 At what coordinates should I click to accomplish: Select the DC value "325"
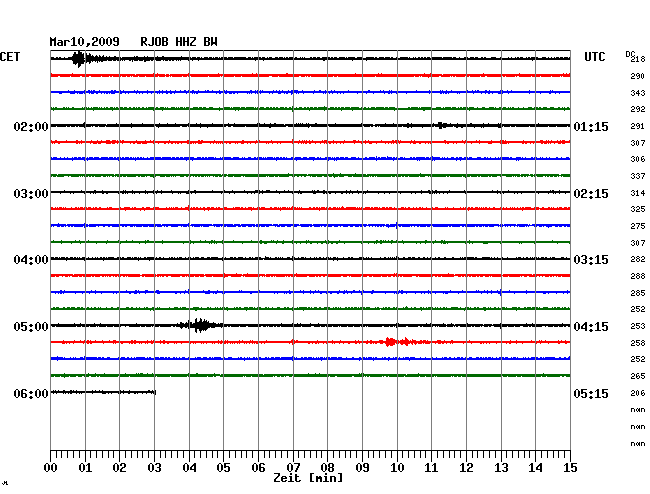point(638,210)
